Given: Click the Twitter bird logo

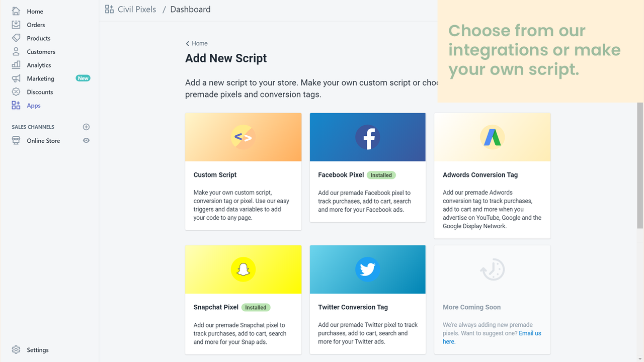Looking at the screenshot, I should 368,269.
